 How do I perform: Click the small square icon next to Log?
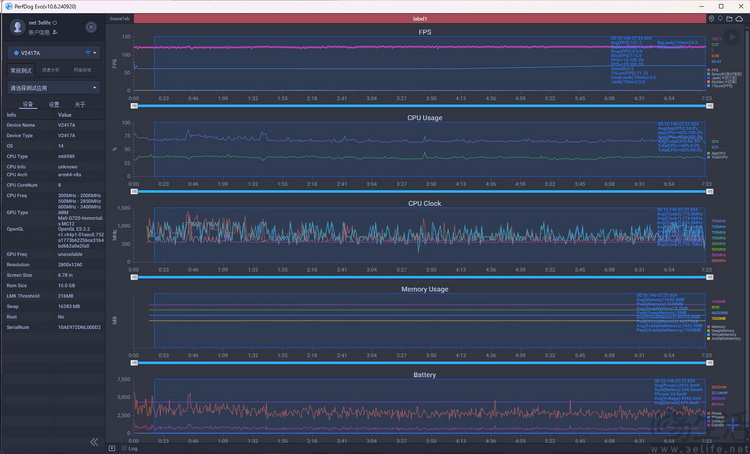[111, 448]
